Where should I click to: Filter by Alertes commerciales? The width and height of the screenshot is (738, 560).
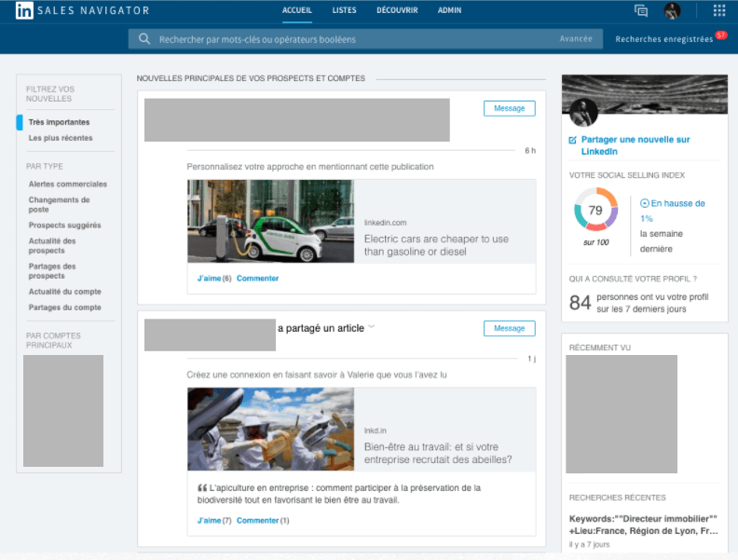tap(68, 184)
